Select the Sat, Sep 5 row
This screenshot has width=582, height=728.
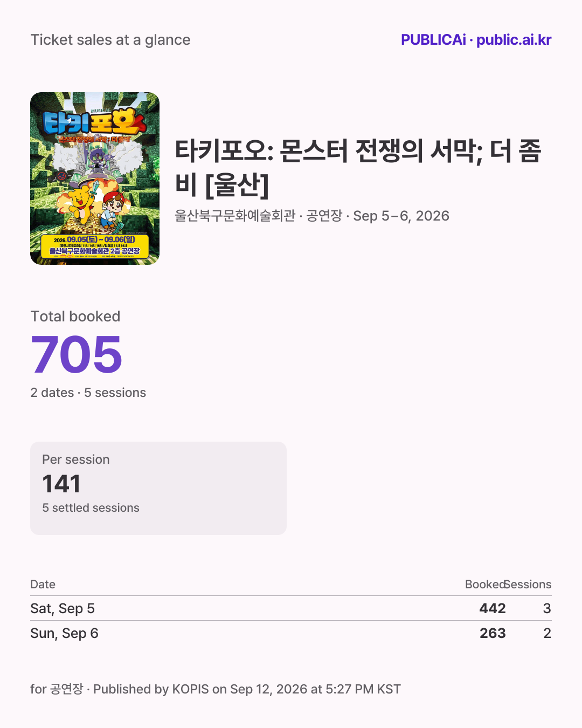[x=291, y=608]
